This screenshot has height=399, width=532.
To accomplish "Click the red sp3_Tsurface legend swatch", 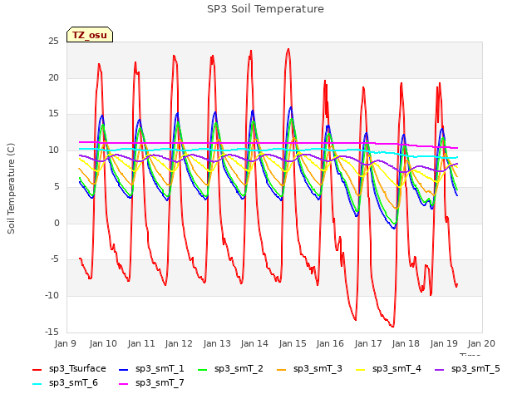I will pos(37,369).
